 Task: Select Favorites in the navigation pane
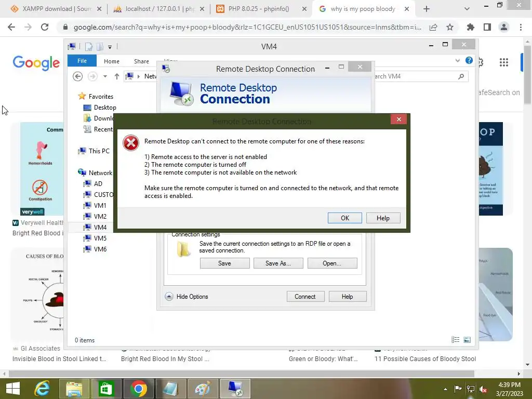96,96
